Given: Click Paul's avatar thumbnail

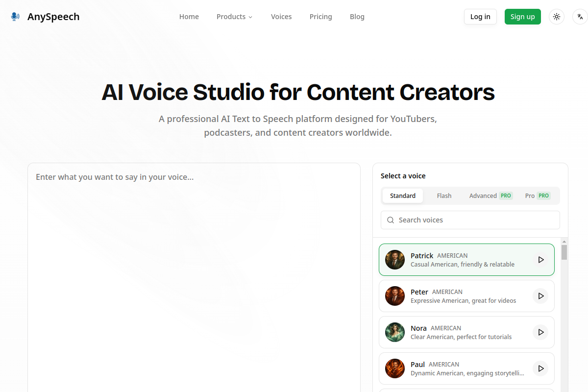Looking at the screenshot, I should [395, 368].
